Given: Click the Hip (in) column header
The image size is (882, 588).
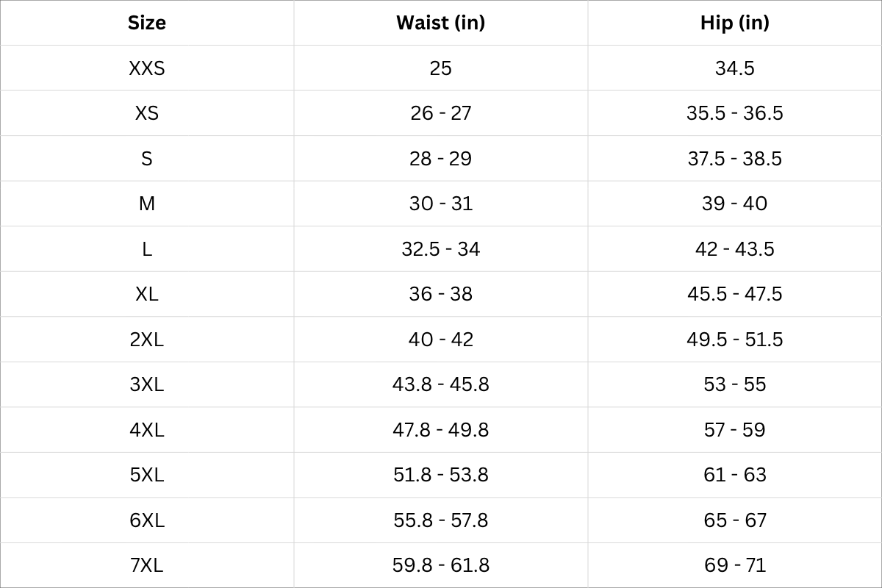Looking at the screenshot, I should point(735,23).
